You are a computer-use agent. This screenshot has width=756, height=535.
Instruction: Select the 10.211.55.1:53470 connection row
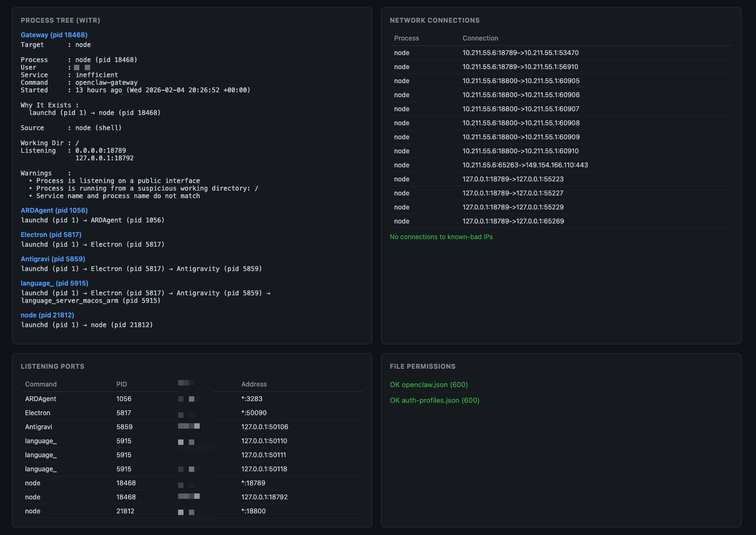(520, 53)
